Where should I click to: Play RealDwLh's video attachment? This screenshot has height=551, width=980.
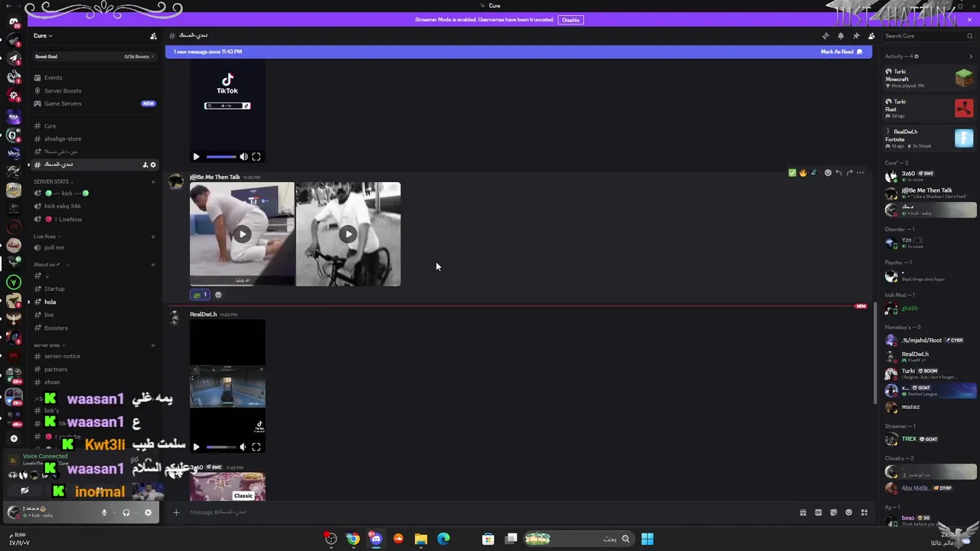coord(196,447)
